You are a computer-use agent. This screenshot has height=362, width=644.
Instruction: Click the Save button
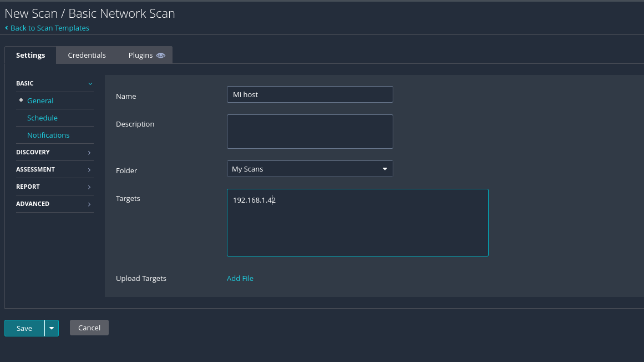coord(24,328)
